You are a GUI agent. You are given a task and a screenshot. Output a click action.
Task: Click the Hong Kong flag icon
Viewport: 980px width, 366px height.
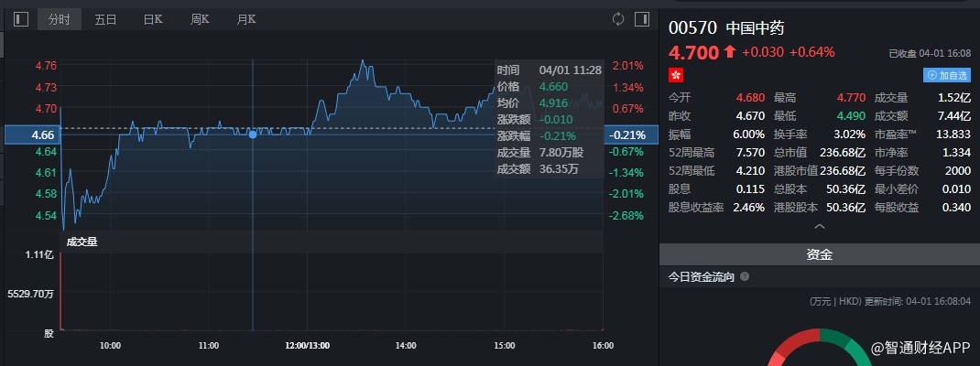click(676, 74)
